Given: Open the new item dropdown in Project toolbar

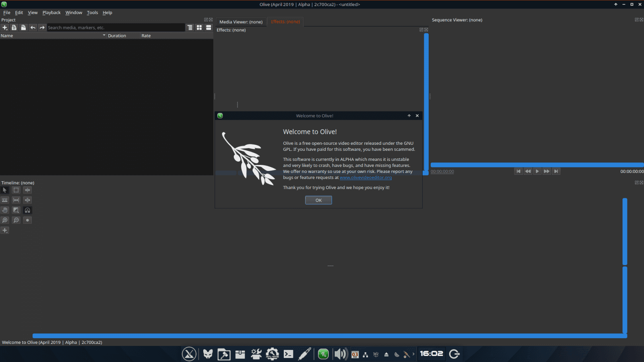Looking at the screenshot, I should coord(5,27).
